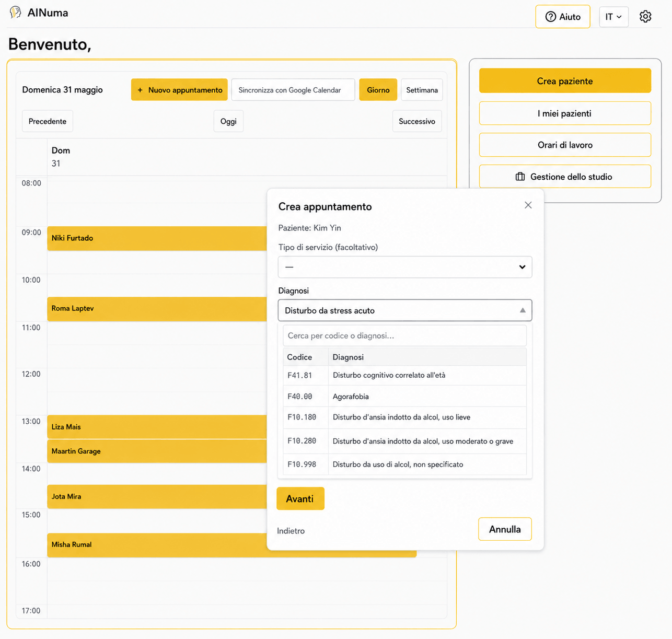Screen dimensions: 672x639
Task: Click the AINuma head logo icon
Action: pyautogui.click(x=15, y=13)
